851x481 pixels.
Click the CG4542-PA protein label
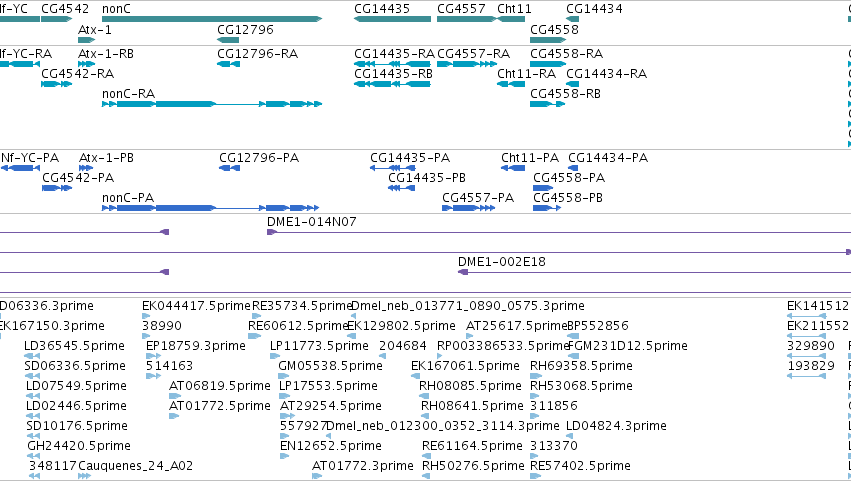78,178
